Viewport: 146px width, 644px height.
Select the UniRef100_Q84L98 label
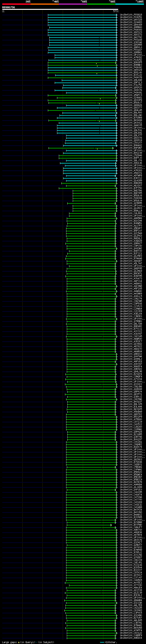point(131,371)
